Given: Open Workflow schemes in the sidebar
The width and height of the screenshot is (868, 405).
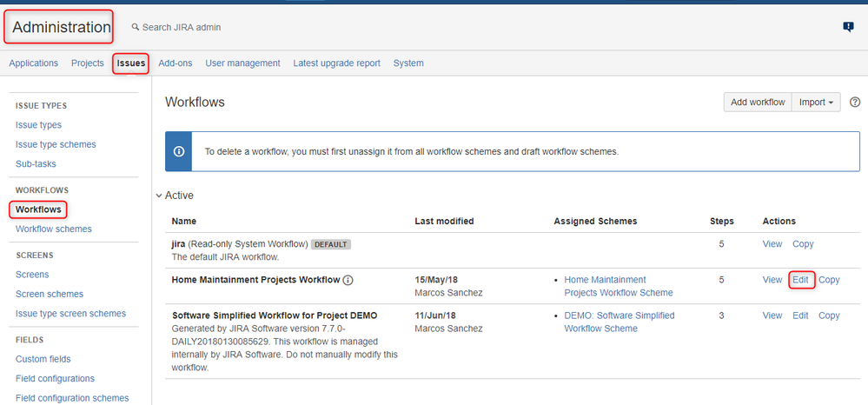Looking at the screenshot, I should [x=54, y=229].
